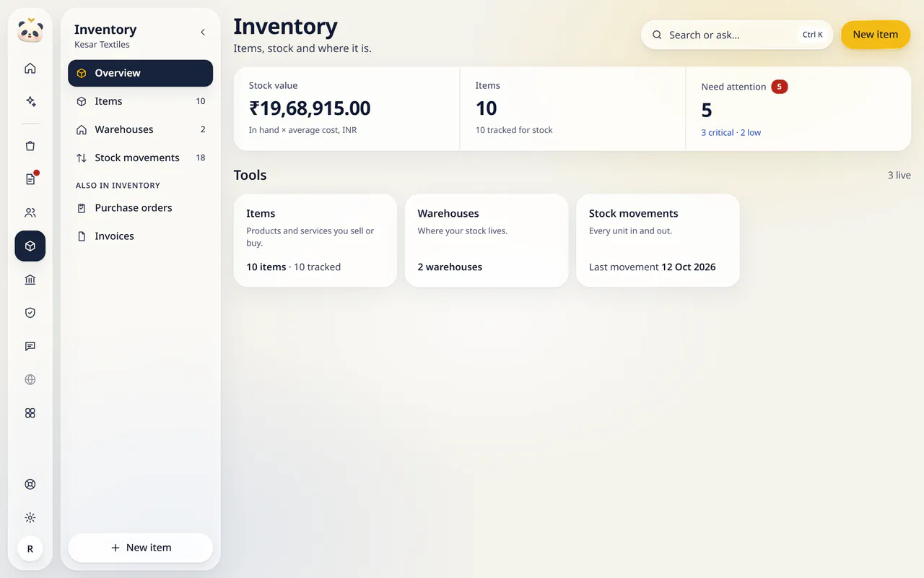Screen dimensions: 924x578
Task: Open the bank building icon
Action: tap(30, 280)
